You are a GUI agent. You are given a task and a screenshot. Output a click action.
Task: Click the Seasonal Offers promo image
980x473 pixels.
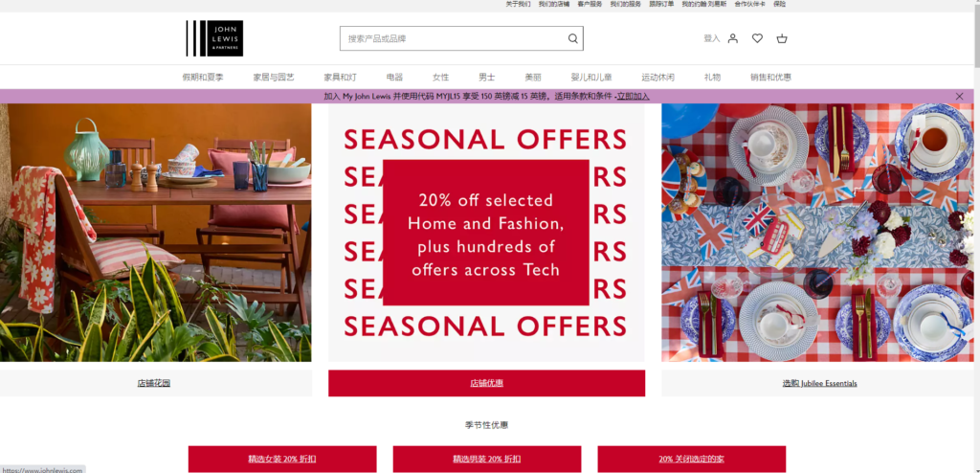click(486, 233)
